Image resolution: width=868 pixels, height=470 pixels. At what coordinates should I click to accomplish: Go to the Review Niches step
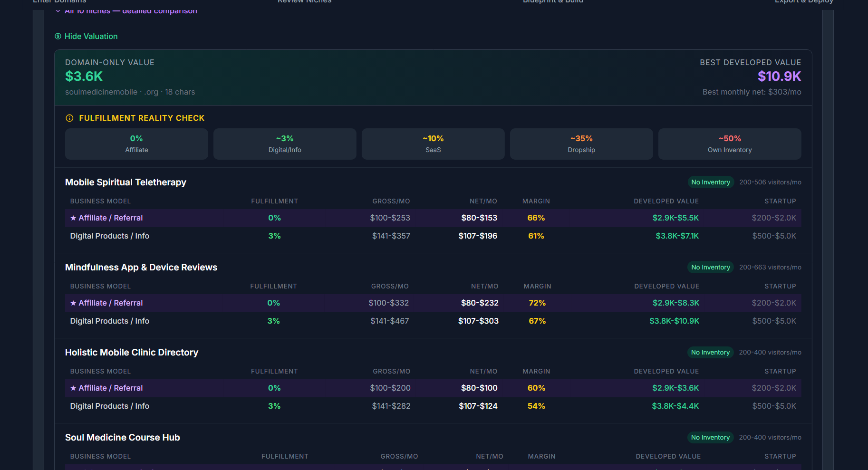304,2
